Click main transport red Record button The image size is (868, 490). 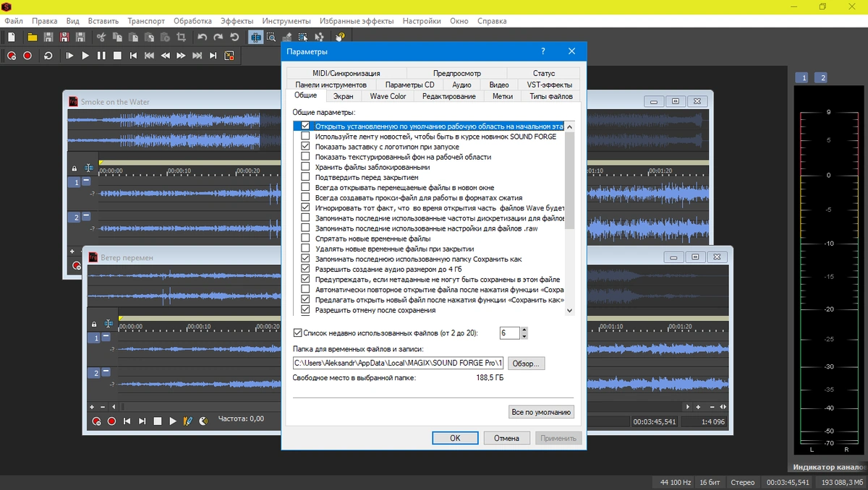pyautogui.click(x=27, y=56)
